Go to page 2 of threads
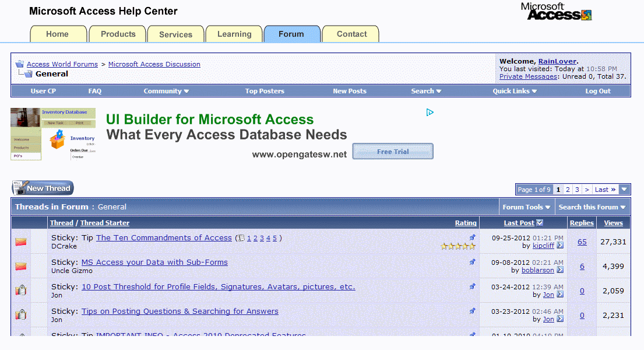 coord(568,190)
